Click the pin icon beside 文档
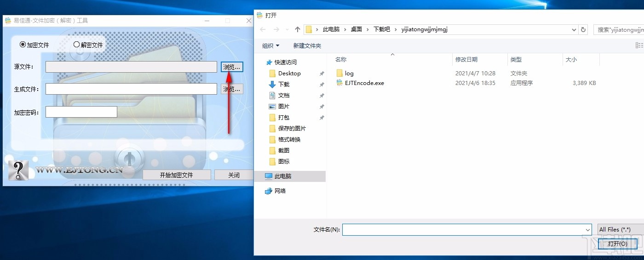 point(322,96)
